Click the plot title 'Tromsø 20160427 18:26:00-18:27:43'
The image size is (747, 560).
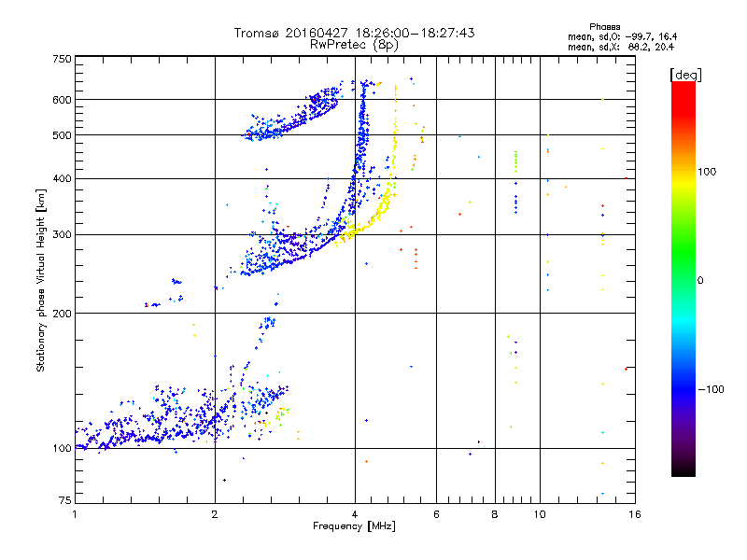[354, 33]
